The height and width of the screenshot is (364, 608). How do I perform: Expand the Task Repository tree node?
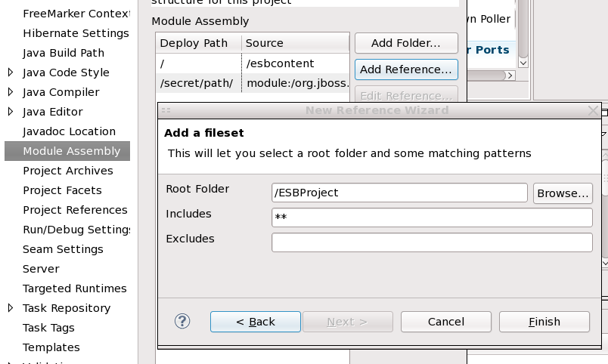pyautogui.click(x=11, y=308)
